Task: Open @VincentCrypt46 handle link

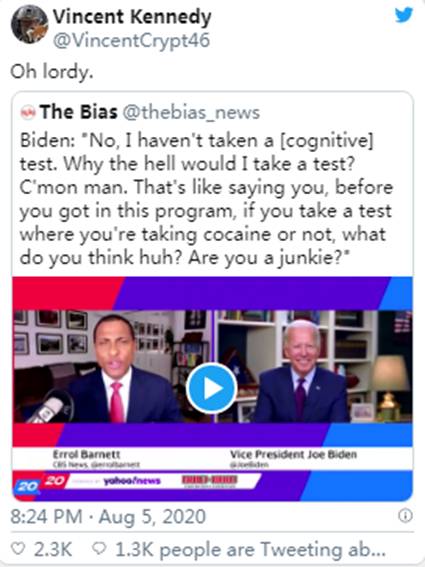Action: [x=131, y=40]
